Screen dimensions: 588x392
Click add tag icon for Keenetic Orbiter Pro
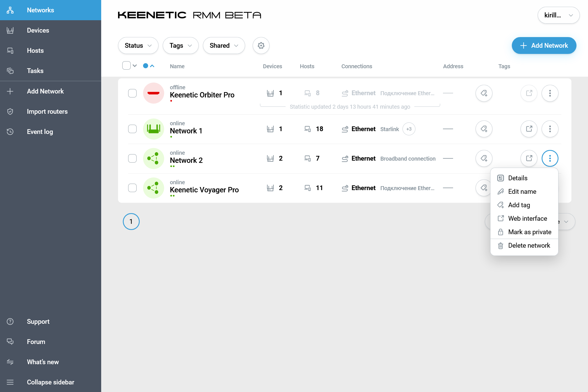pos(484,93)
